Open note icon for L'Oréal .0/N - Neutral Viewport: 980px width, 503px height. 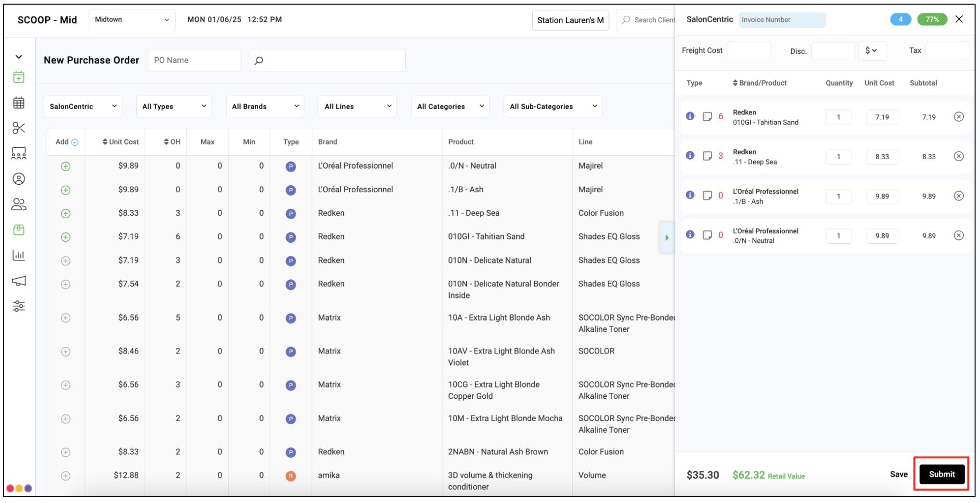(707, 235)
